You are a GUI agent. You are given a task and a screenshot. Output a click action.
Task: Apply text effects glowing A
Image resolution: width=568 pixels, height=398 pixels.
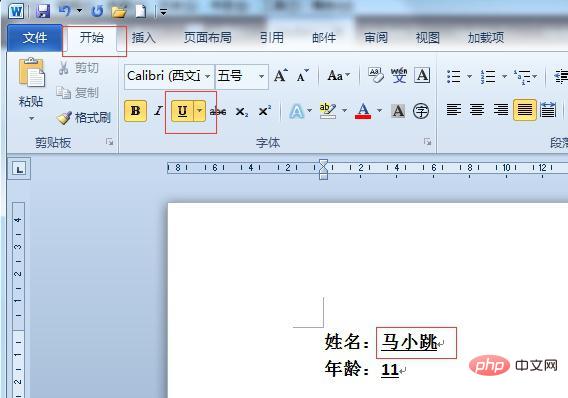coord(297,111)
